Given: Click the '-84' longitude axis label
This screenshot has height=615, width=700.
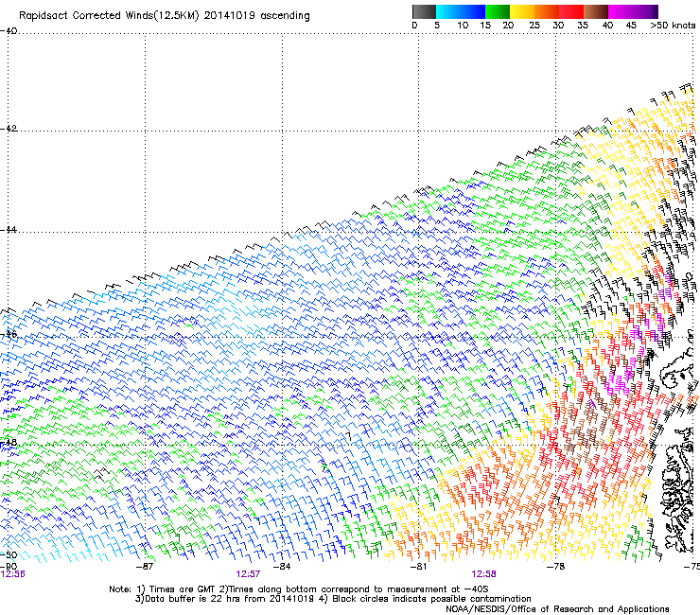Looking at the screenshot, I should pos(282,567).
